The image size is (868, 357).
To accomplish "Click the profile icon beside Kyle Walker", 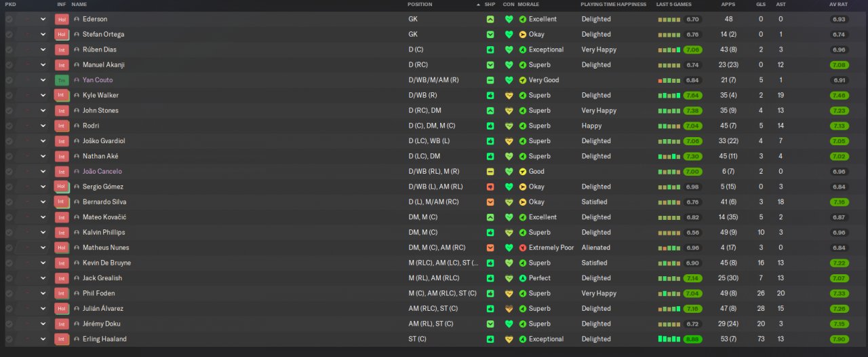I will click(x=77, y=96).
